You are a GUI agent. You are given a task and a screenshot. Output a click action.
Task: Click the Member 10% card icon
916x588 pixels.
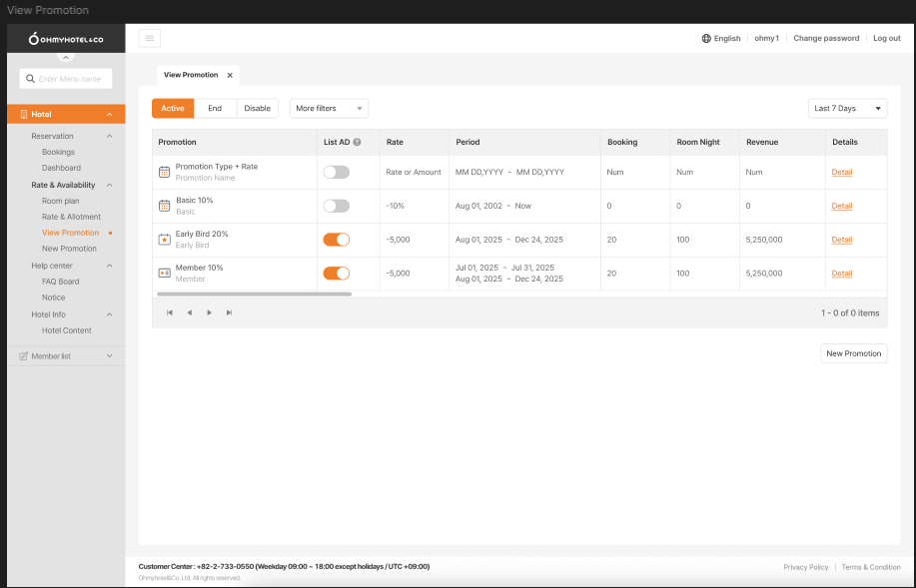(165, 273)
